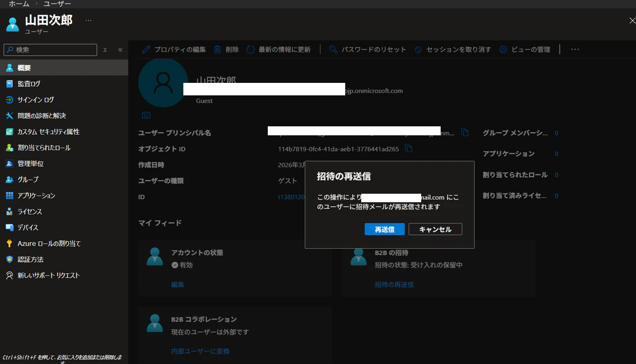
Task: Click the 認証方法 shield icon
Action: click(9, 260)
